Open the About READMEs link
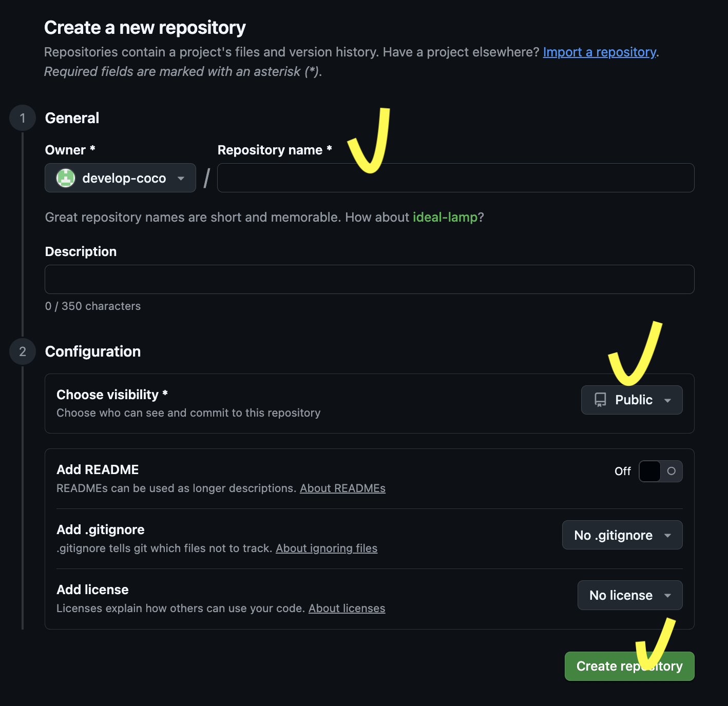This screenshot has width=728, height=706. pos(342,488)
